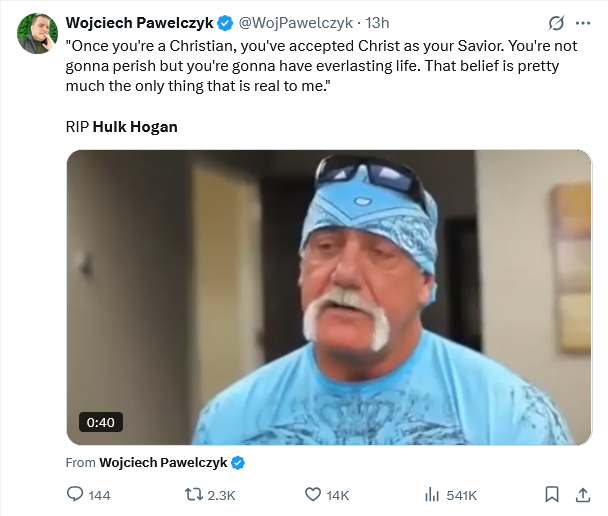The height and width of the screenshot is (516, 608).
Task: Click the share upload arrow icon
Action: [583, 494]
